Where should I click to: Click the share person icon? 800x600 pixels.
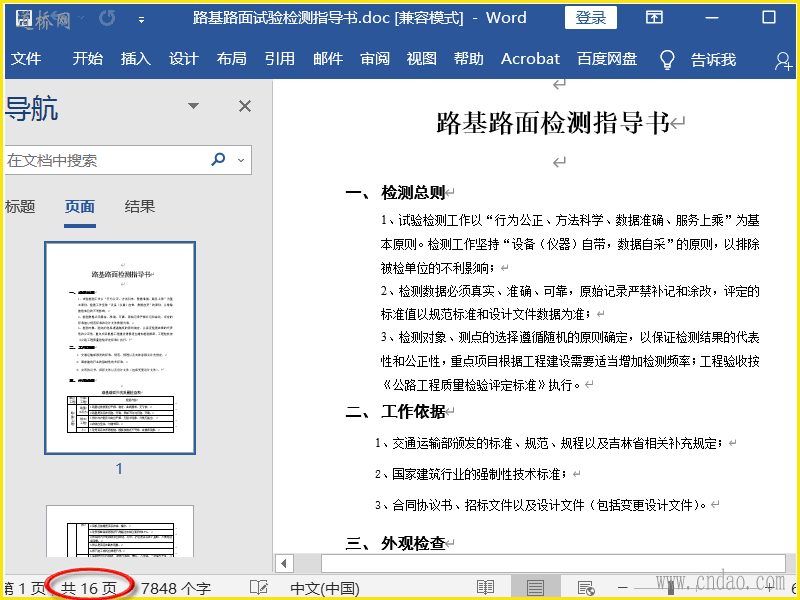tap(783, 61)
